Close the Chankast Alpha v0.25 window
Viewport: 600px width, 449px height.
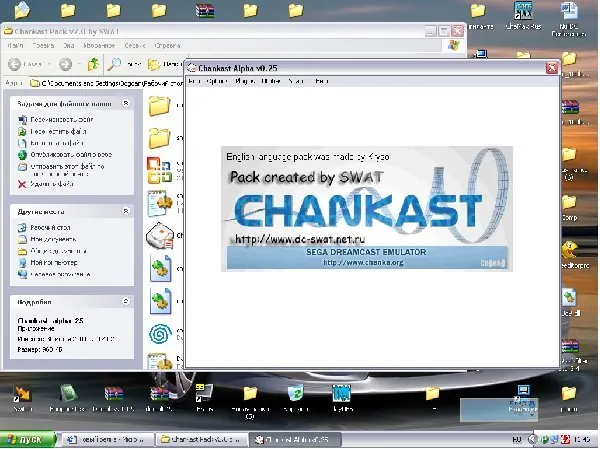click(552, 68)
